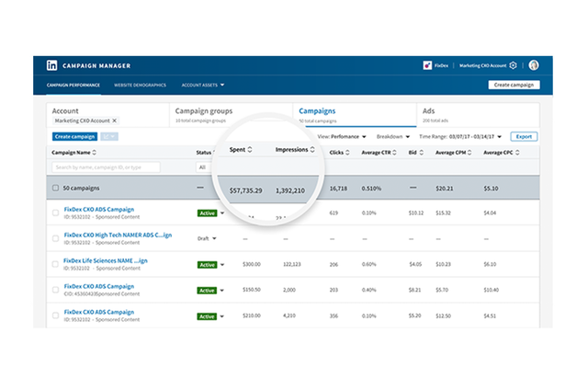The height and width of the screenshot is (390, 588).
Task: Open status arrow for first Active campaign
Action: coord(222,213)
